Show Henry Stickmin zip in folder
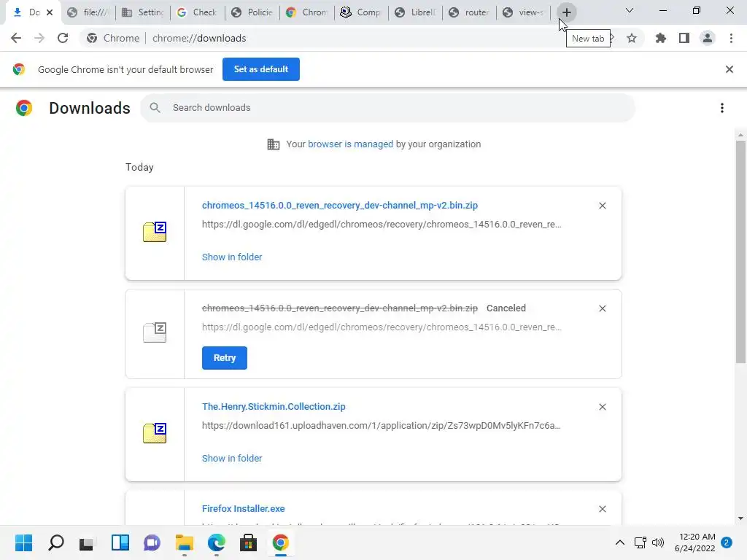This screenshot has height=560, width=747. [232, 459]
